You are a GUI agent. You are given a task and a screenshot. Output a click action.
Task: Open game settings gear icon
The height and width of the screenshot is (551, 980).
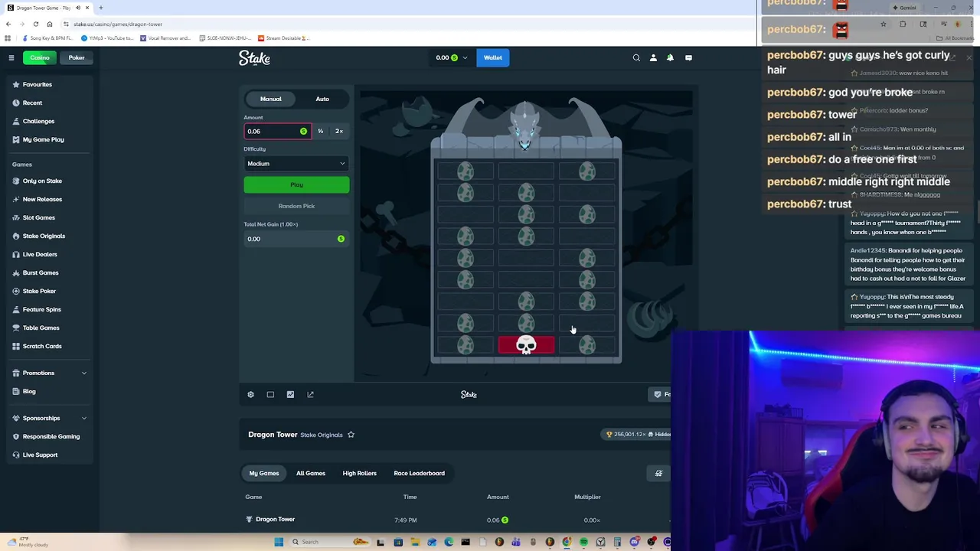(x=250, y=394)
